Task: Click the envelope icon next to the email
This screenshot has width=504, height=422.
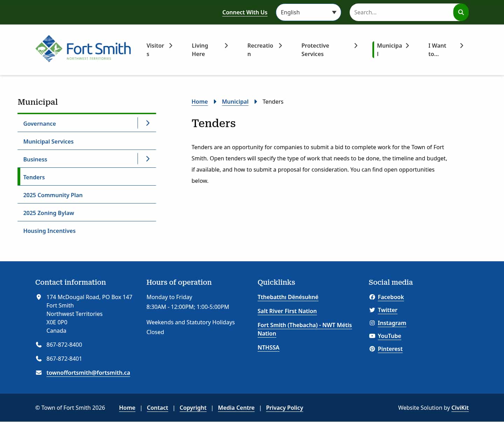Action: pyautogui.click(x=38, y=372)
